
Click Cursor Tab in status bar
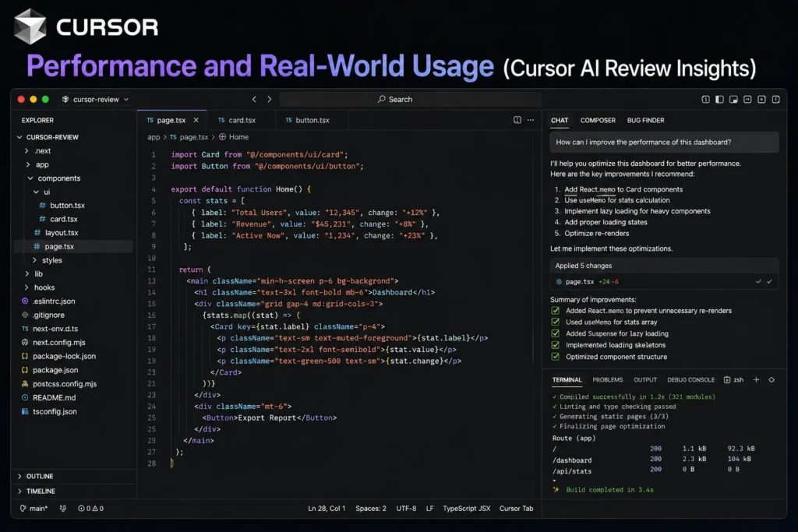click(516, 508)
